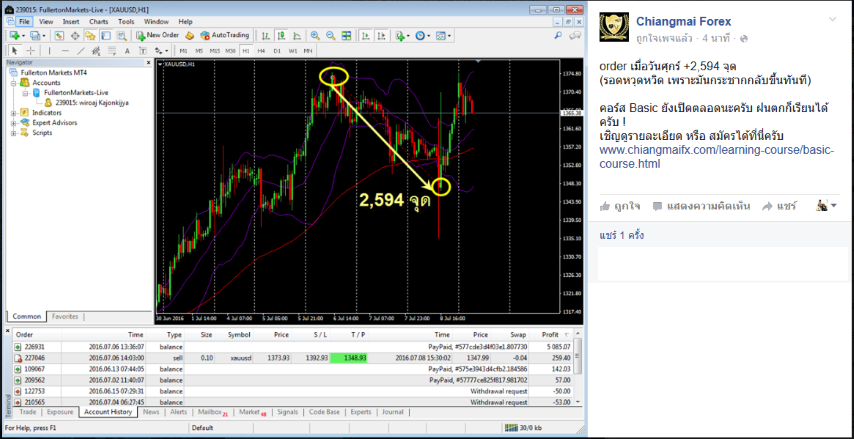This screenshot has width=854, height=439.
Task: Toggle the Data Window crosshair-target icon
Action: (x=75, y=35)
